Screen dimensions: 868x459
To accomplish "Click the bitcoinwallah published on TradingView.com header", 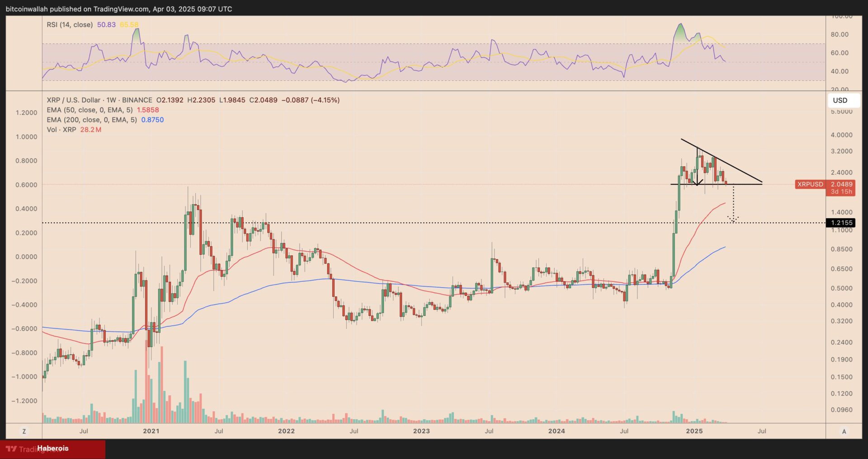I will tap(119, 9).
